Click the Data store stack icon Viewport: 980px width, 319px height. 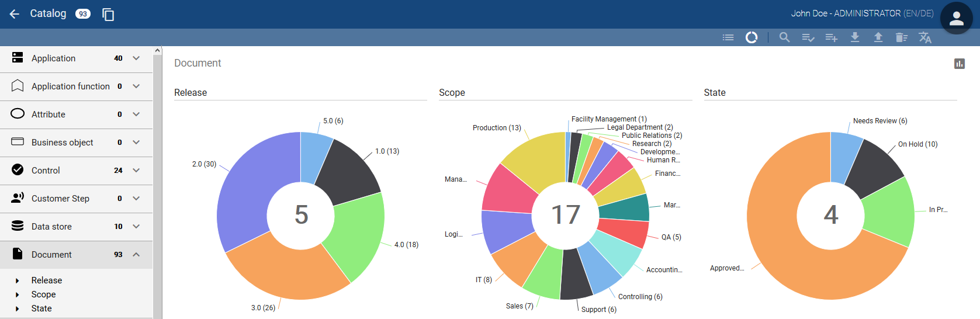point(18,226)
